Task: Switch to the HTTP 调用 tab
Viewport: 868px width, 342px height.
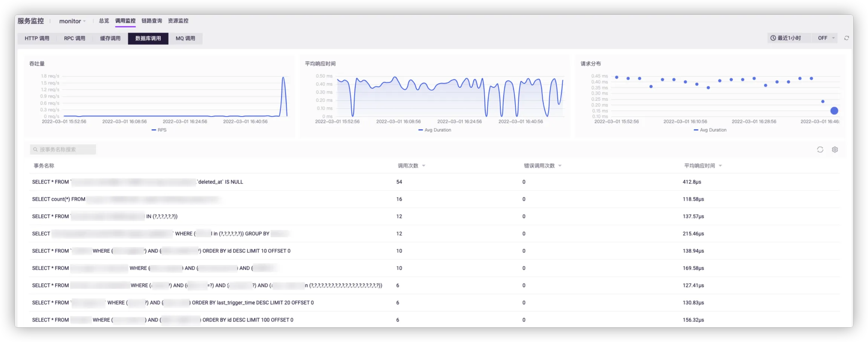Action: (x=37, y=38)
